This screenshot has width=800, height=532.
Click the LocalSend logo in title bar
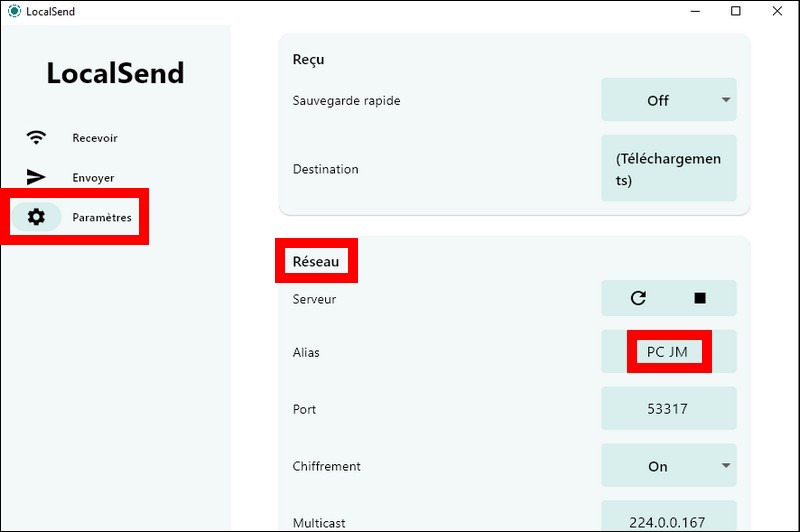14,11
